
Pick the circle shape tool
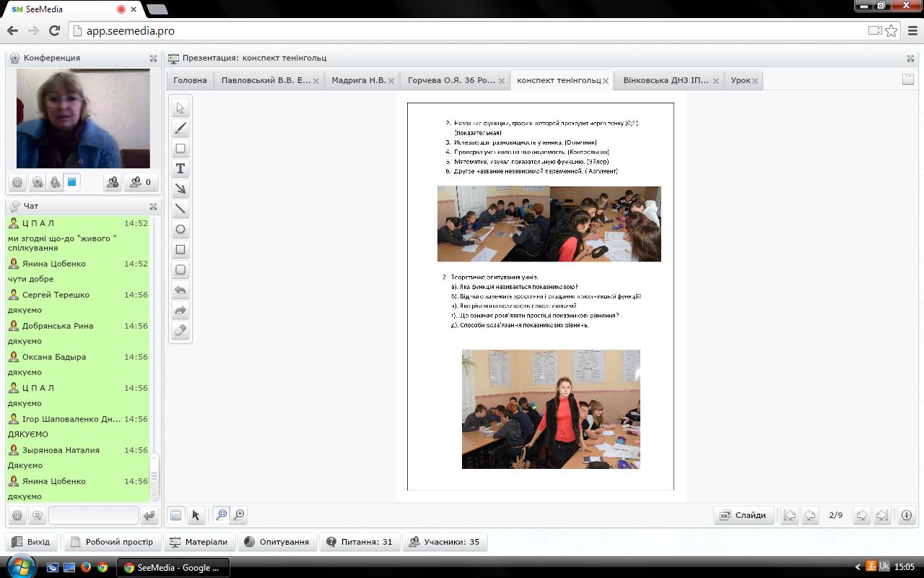click(180, 230)
